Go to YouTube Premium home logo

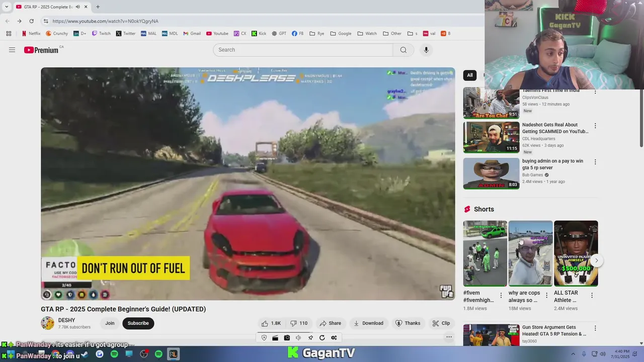[41, 50]
